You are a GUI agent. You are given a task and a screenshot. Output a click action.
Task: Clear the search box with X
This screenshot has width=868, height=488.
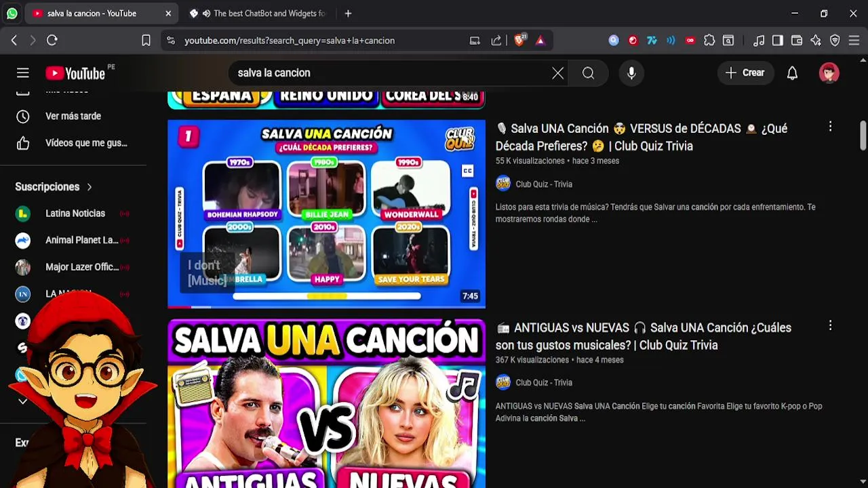[557, 73]
